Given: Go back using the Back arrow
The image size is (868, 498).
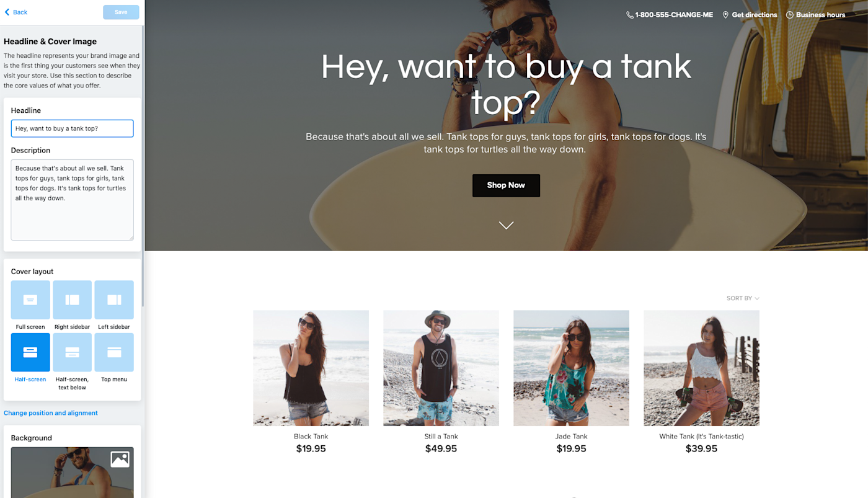Looking at the screenshot, I should click(16, 12).
